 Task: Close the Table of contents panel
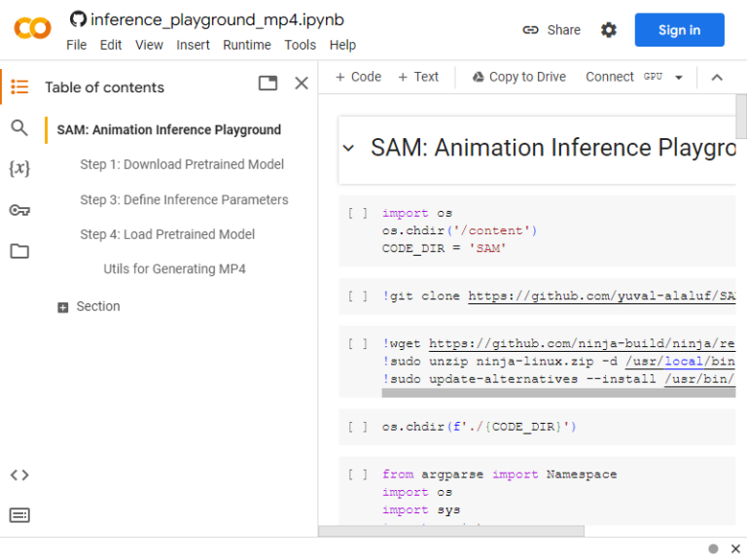302,84
